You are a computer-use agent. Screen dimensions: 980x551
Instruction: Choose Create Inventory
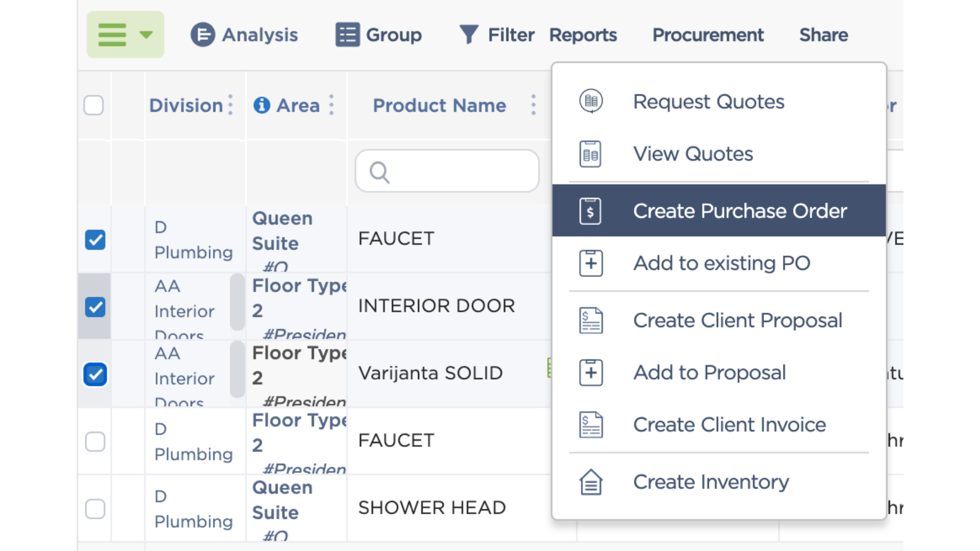tap(719, 482)
